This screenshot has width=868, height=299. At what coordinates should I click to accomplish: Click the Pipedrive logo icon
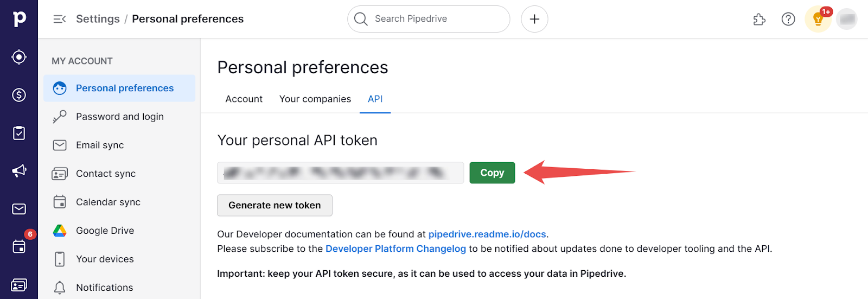19,19
